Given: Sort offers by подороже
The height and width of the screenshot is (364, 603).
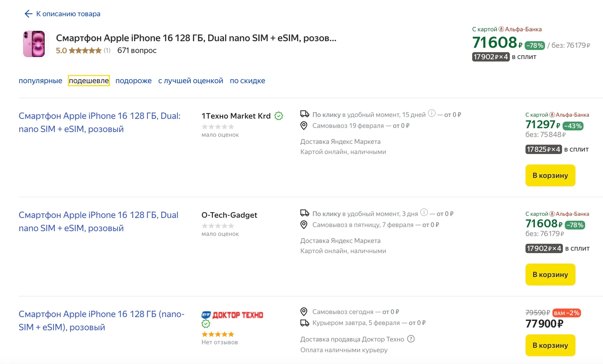Looking at the screenshot, I should (x=134, y=81).
